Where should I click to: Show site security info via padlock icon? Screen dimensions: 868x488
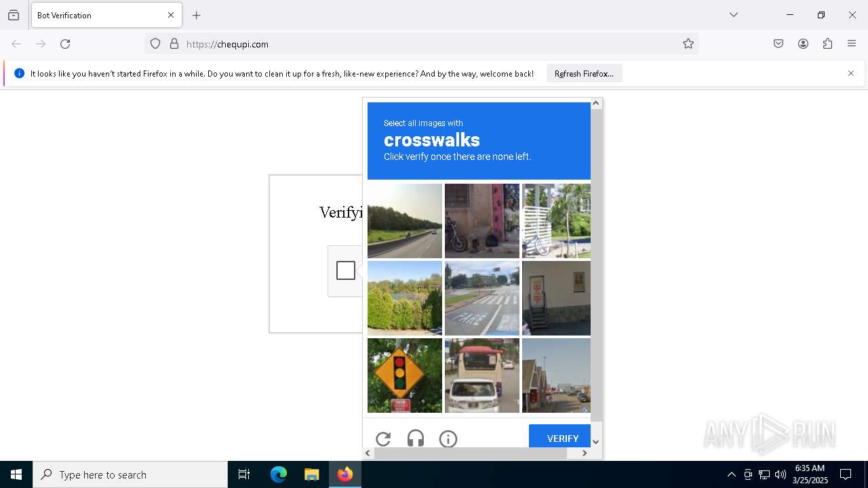click(174, 44)
